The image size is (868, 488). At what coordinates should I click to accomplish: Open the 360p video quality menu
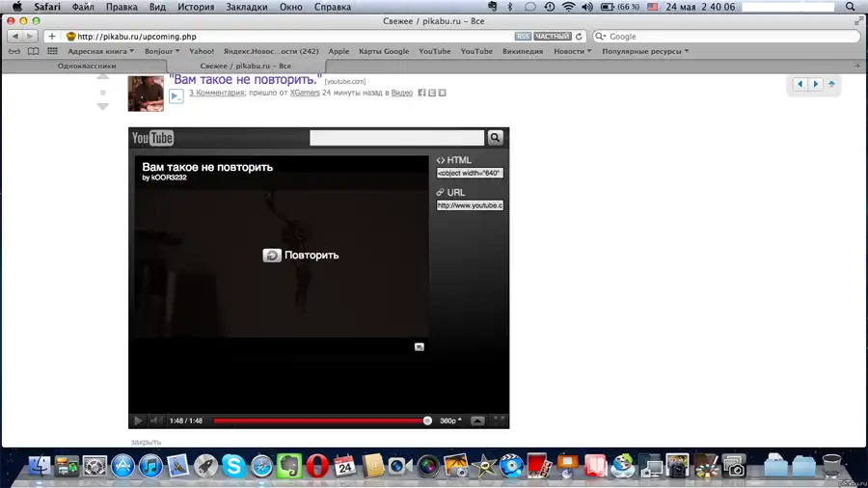pyautogui.click(x=450, y=420)
